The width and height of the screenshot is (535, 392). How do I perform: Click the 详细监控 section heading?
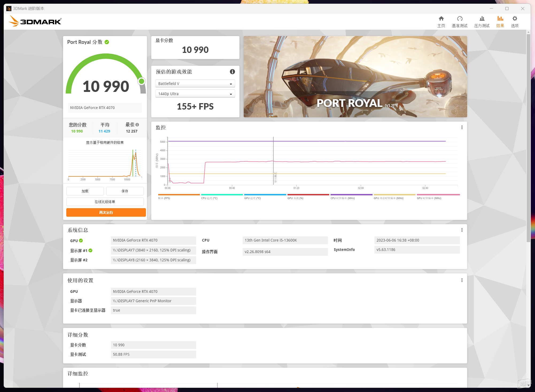(78, 374)
